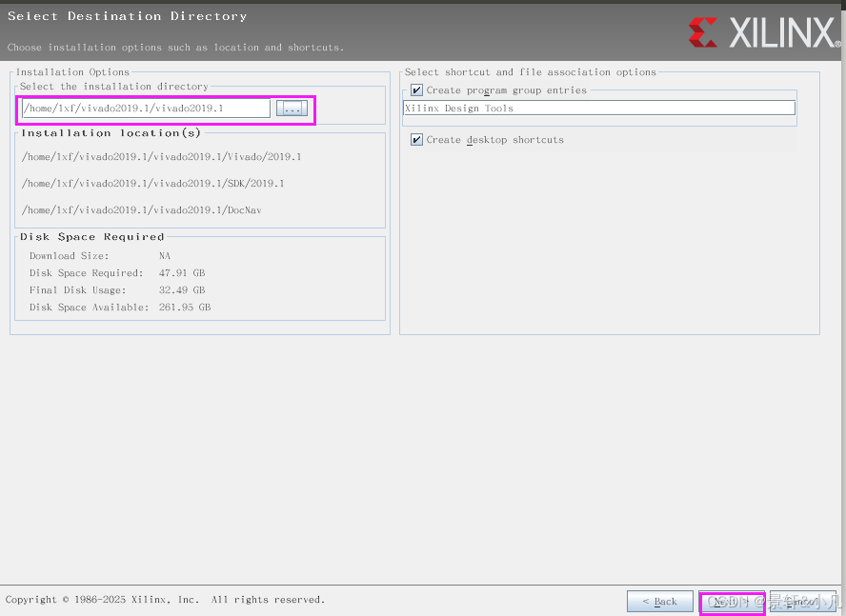The height and width of the screenshot is (616, 846).
Task: Click the 'Disk Space Required' section title
Action: pos(91,237)
